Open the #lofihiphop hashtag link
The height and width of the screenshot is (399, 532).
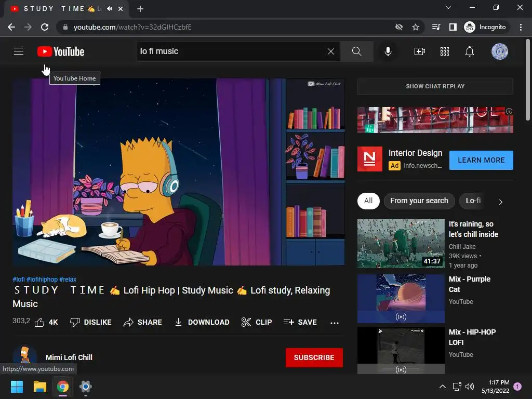click(x=42, y=279)
